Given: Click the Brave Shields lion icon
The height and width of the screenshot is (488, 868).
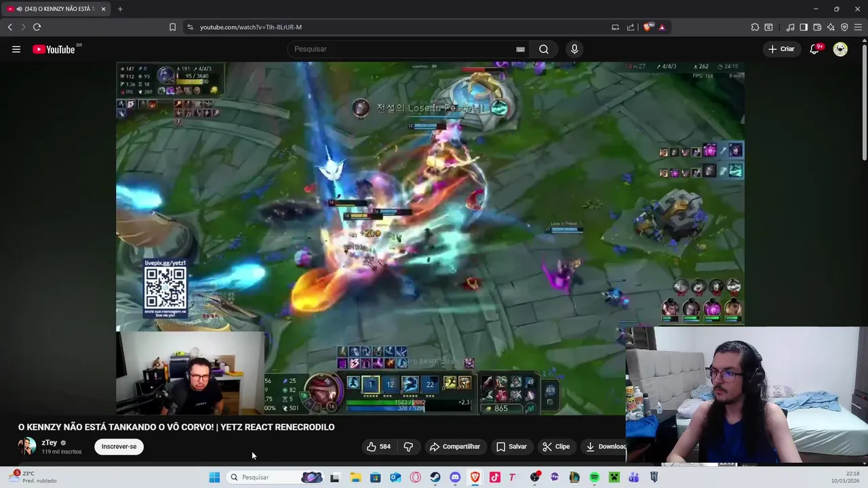Looking at the screenshot, I should pyautogui.click(x=648, y=27).
